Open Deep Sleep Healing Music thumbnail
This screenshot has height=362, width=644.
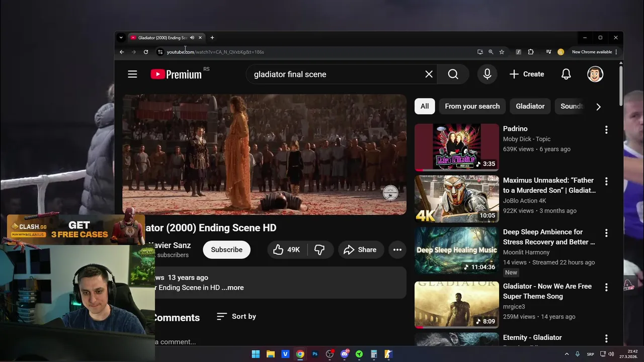[457, 250]
